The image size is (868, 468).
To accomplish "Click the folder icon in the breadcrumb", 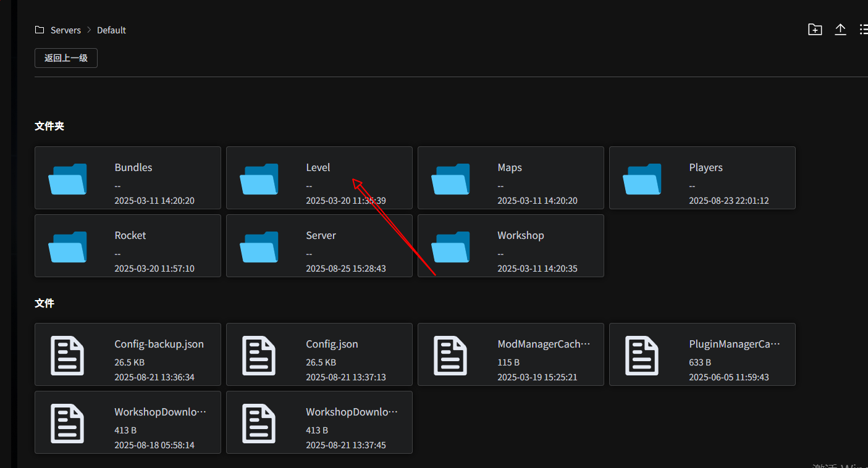I will coord(40,30).
